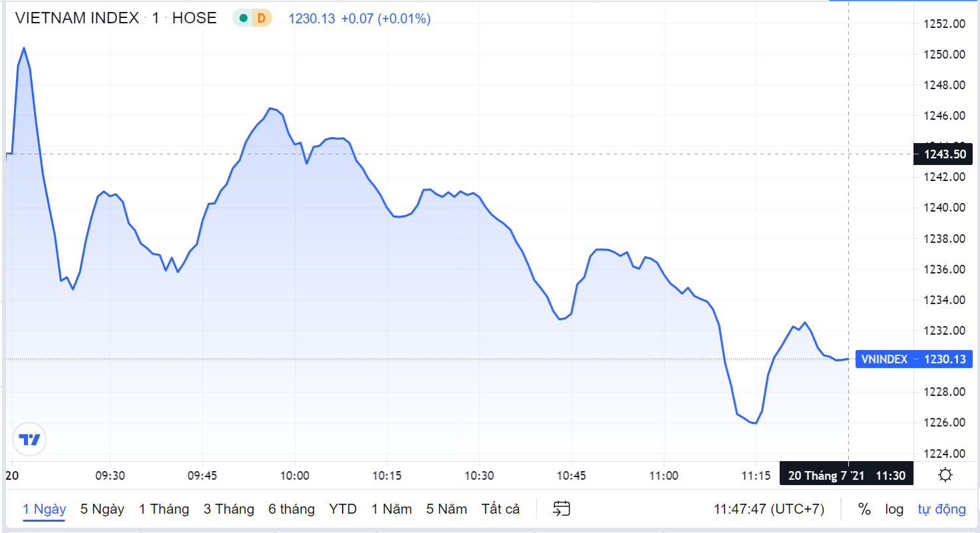Toggle log scale mode
980x533 pixels.
[894, 509]
